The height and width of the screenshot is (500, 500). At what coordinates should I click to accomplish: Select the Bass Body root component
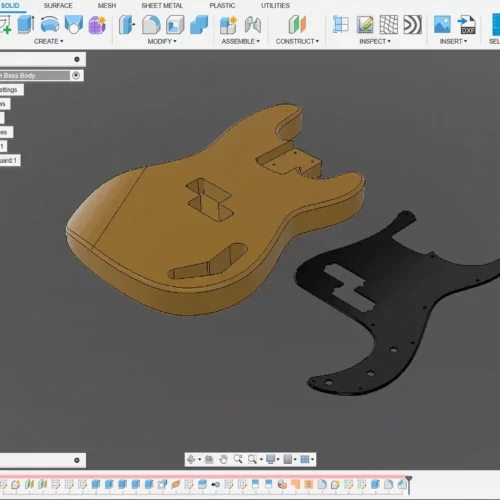pyautogui.click(x=35, y=75)
